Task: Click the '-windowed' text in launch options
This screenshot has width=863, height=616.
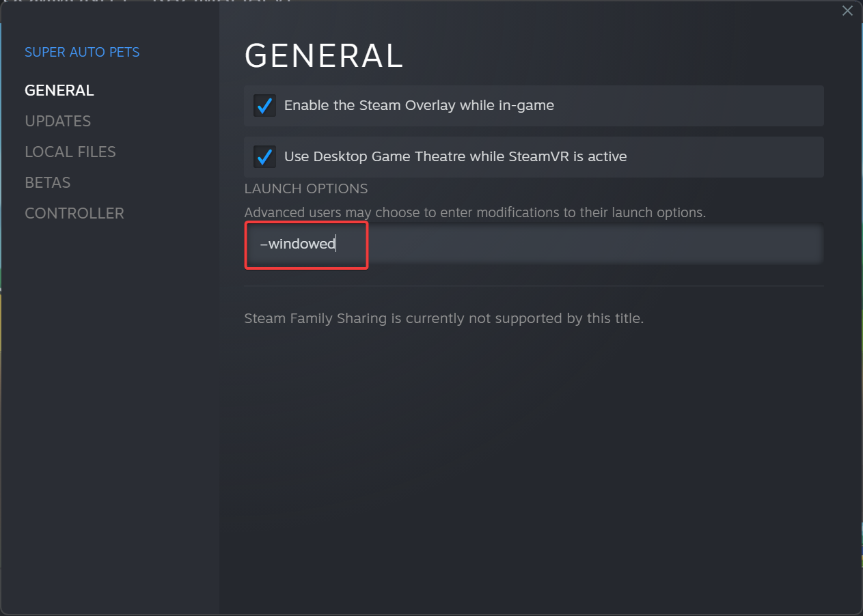Action: click(298, 244)
